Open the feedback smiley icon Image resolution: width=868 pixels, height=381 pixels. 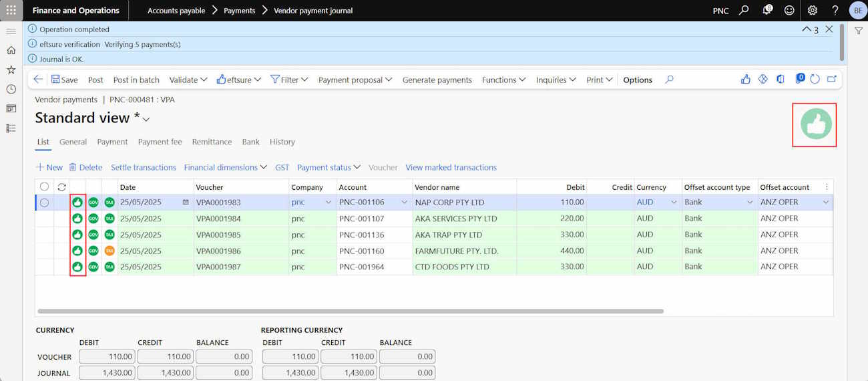pos(790,10)
